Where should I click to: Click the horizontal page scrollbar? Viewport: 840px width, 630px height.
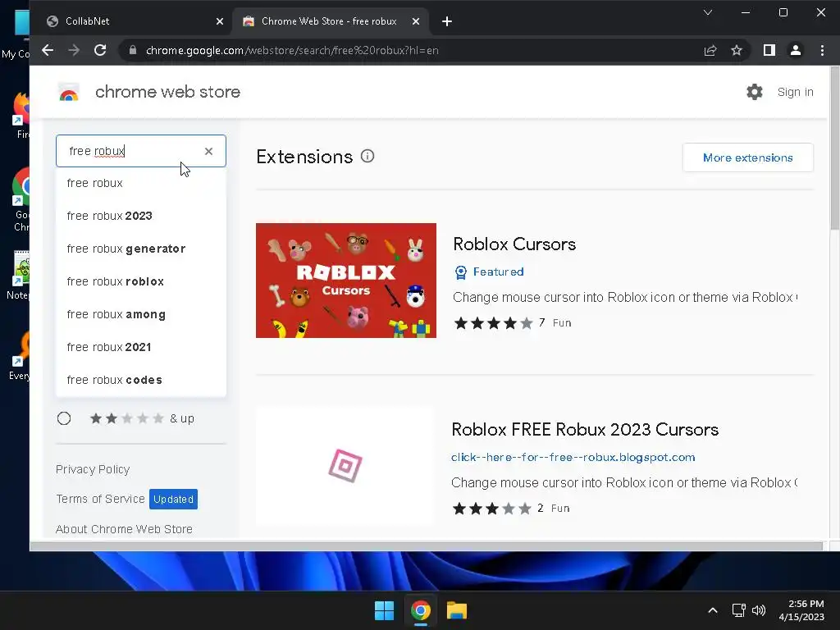point(427,546)
